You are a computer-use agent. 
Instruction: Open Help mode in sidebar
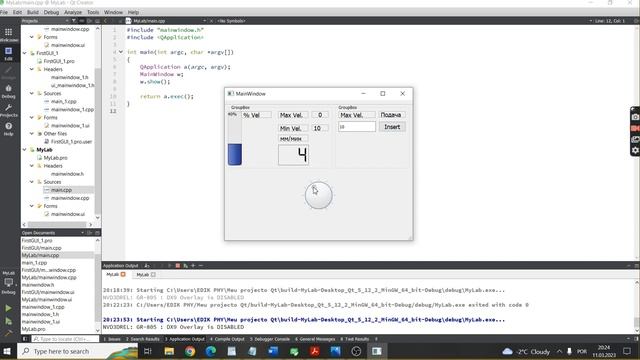coord(9,129)
